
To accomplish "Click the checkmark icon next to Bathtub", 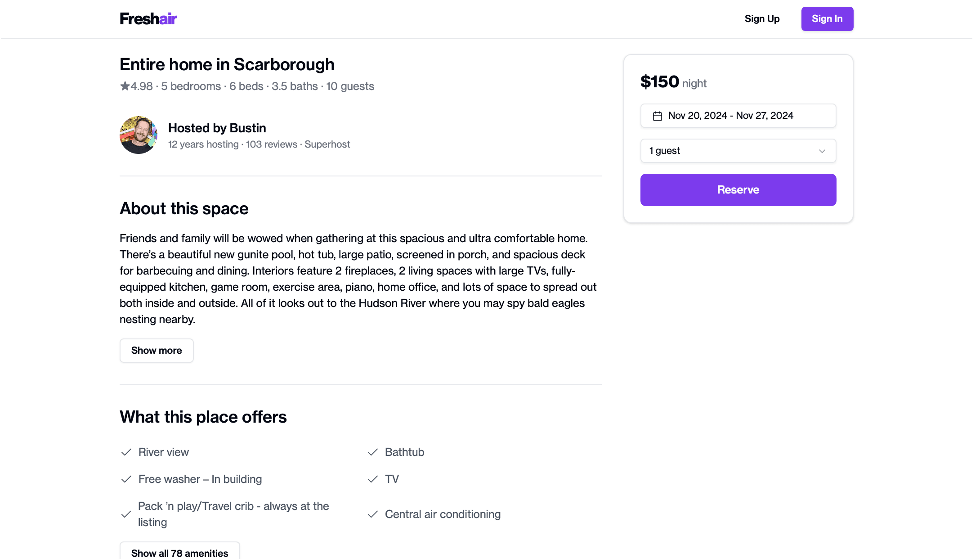I will coord(372,452).
